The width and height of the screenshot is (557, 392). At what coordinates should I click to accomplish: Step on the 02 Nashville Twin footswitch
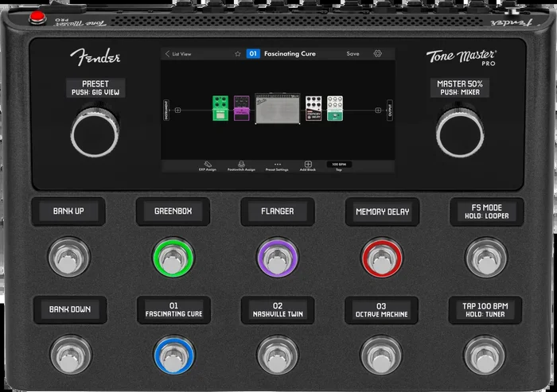tap(278, 355)
